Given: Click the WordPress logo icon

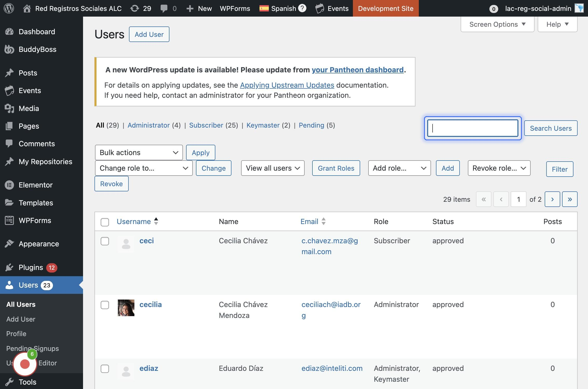Looking at the screenshot, I should coord(9,8).
